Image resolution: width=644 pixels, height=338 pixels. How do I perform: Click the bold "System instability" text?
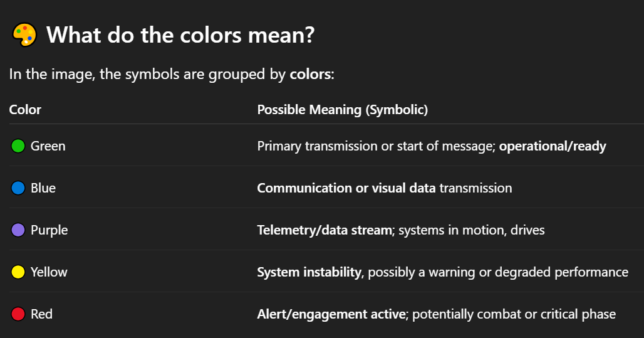tap(309, 272)
